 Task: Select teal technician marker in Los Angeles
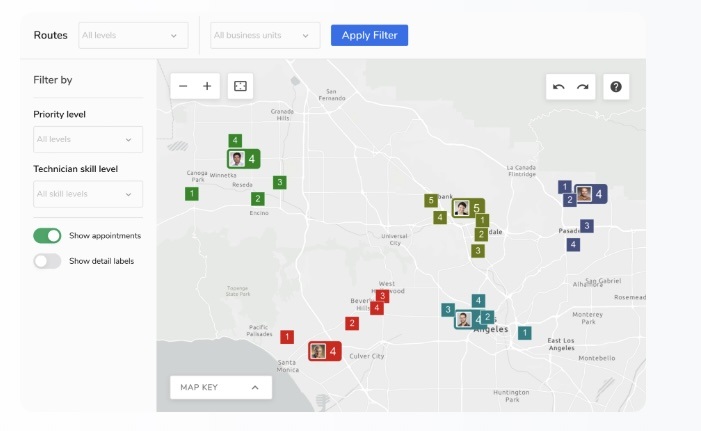click(468, 320)
